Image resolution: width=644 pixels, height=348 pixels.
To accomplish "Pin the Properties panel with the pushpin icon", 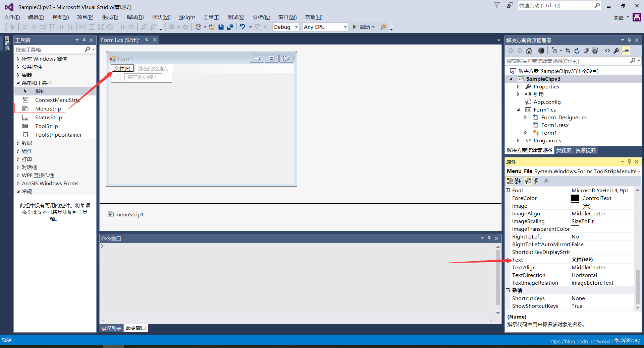I will 629,162.
